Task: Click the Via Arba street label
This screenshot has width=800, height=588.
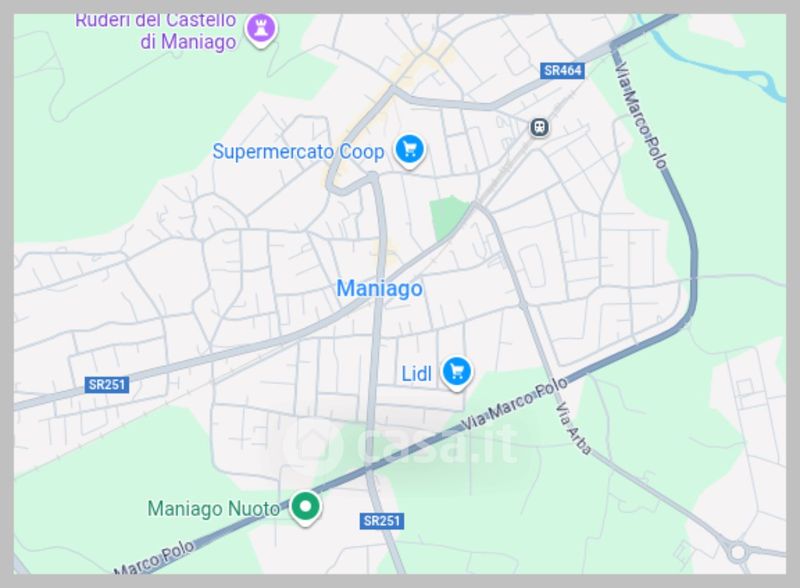Action: click(573, 428)
